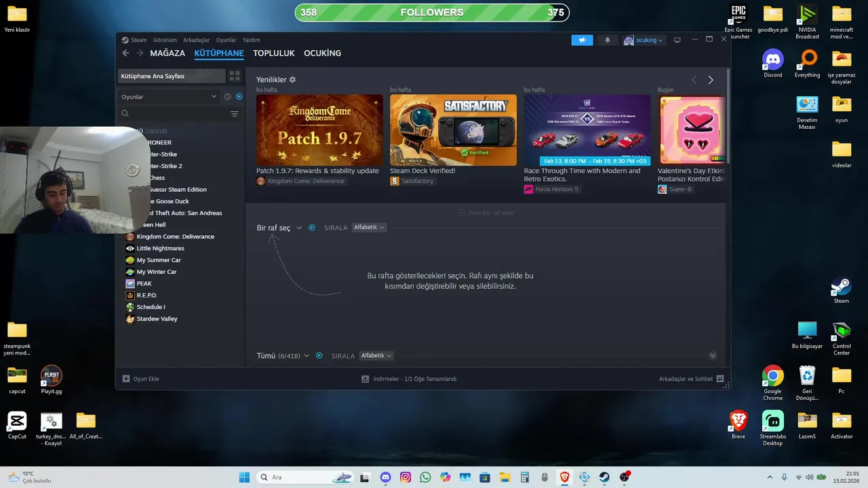The image size is (868, 488).
Task: Open the Brave desktop shortcut
Action: (x=738, y=424)
